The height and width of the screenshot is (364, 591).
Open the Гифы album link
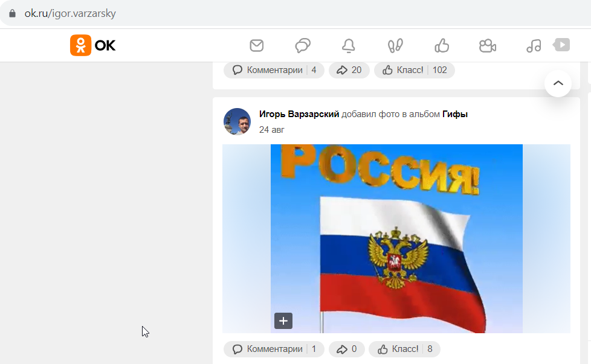click(455, 114)
